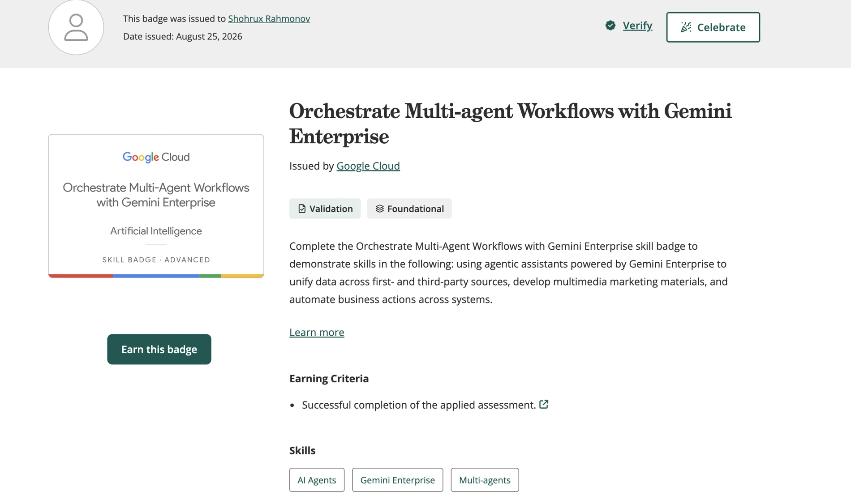The image size is (851, 504).
Task: Select the Gemini Enterprise skill tag
Action: (x=397, y=480)
